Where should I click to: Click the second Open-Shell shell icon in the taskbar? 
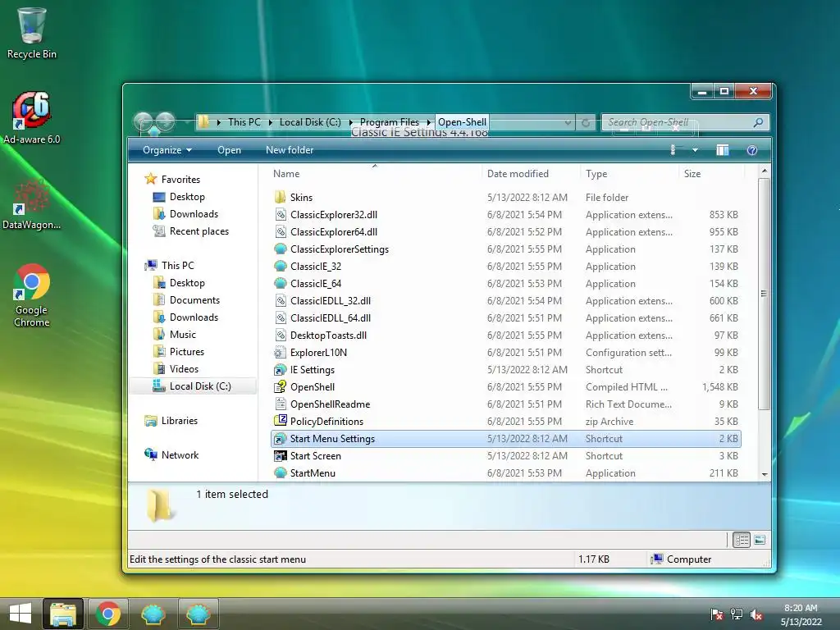(x=198, y=614)
